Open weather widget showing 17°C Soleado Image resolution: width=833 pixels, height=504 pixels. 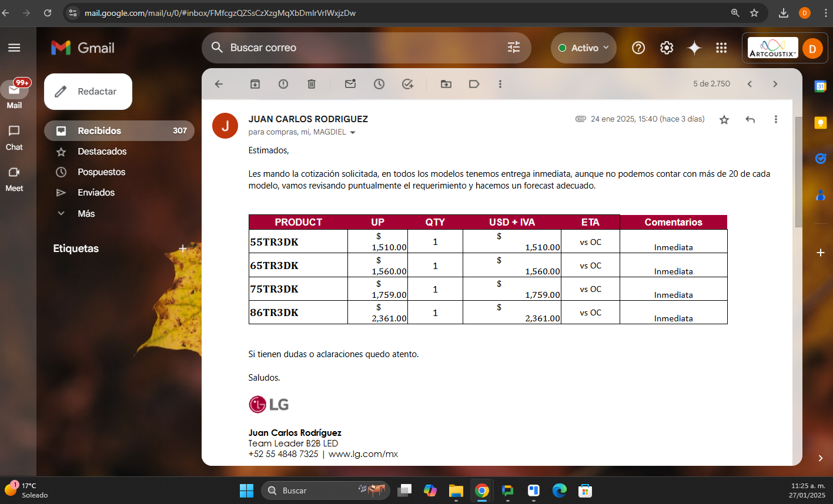[26, 490]
